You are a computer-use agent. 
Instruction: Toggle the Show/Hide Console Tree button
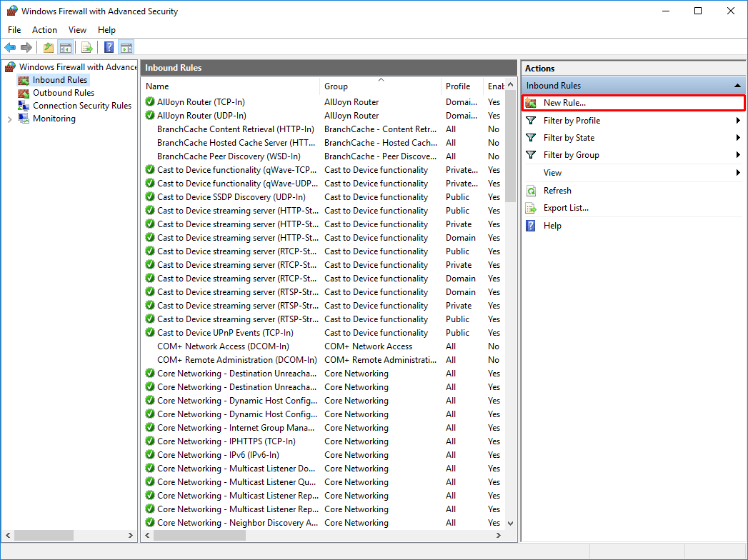(66, 48)
